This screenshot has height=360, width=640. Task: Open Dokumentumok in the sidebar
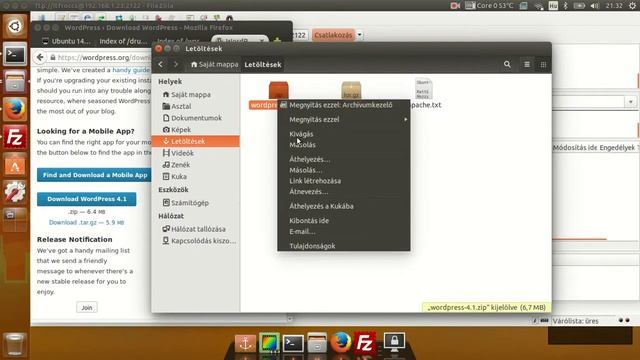tap(196, 118)
